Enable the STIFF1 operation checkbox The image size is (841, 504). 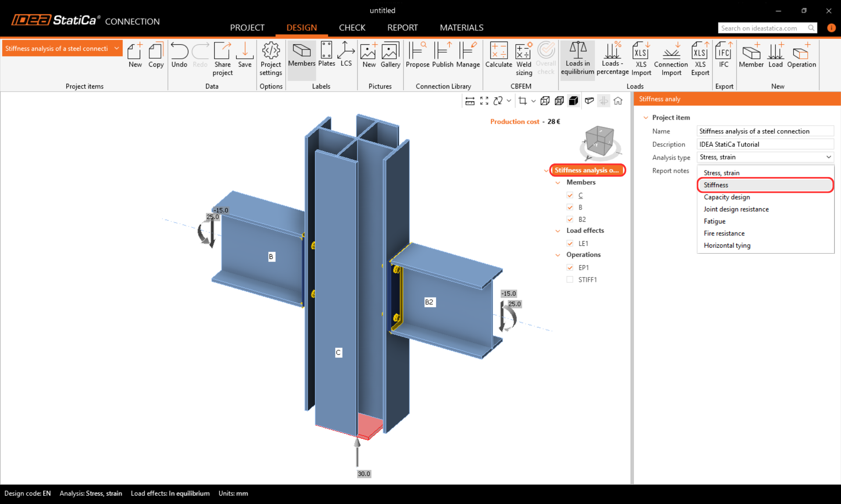pyautogui.click(x=570, y=280)
